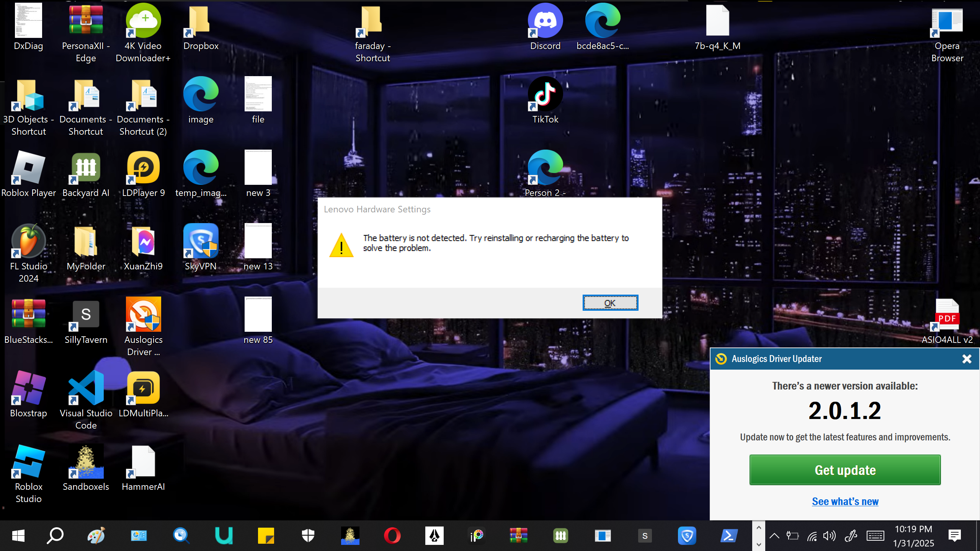This screenshot has width=980, height=551.
Task: Click the Windows Security shield in taskbar
Action: (308, 536)
